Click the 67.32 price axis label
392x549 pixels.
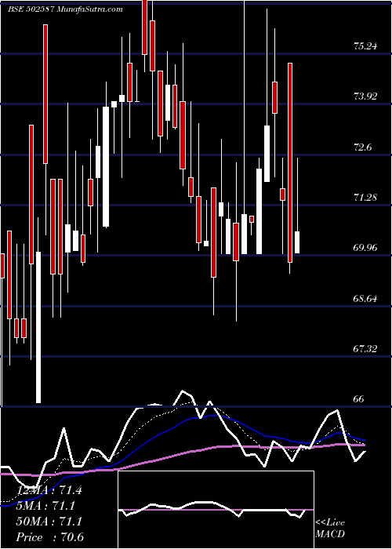(365, 349)
